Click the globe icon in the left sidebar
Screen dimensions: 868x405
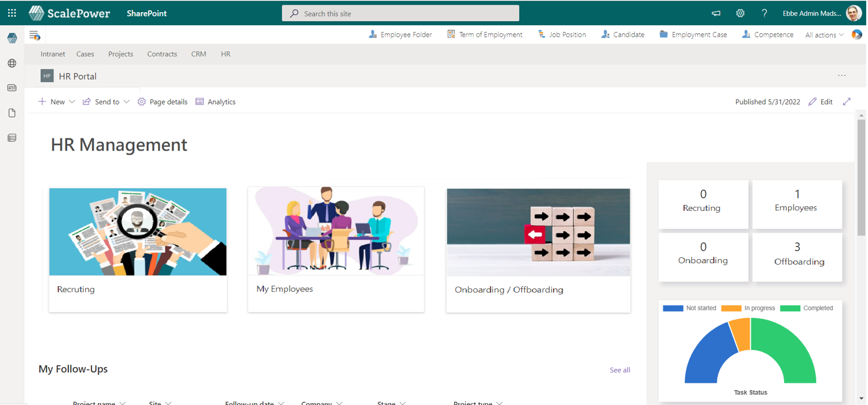[11, 63]
